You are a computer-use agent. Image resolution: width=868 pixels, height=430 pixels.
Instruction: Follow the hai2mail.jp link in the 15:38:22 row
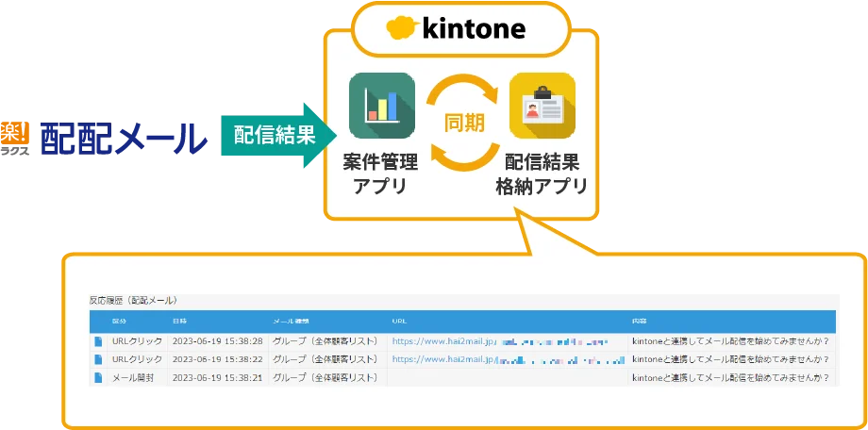[x=509, y=359]
